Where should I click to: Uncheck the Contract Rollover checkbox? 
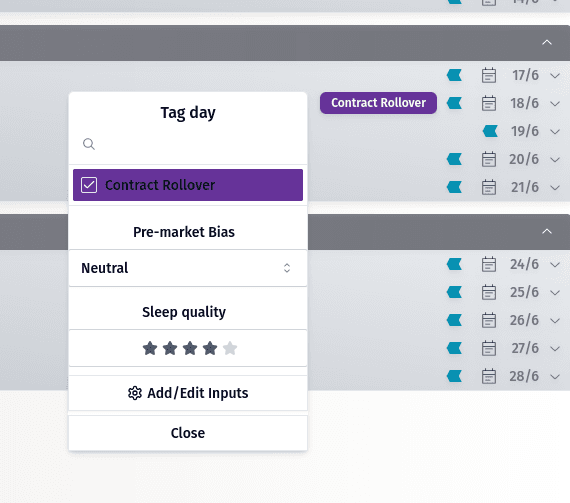(89, 185)
